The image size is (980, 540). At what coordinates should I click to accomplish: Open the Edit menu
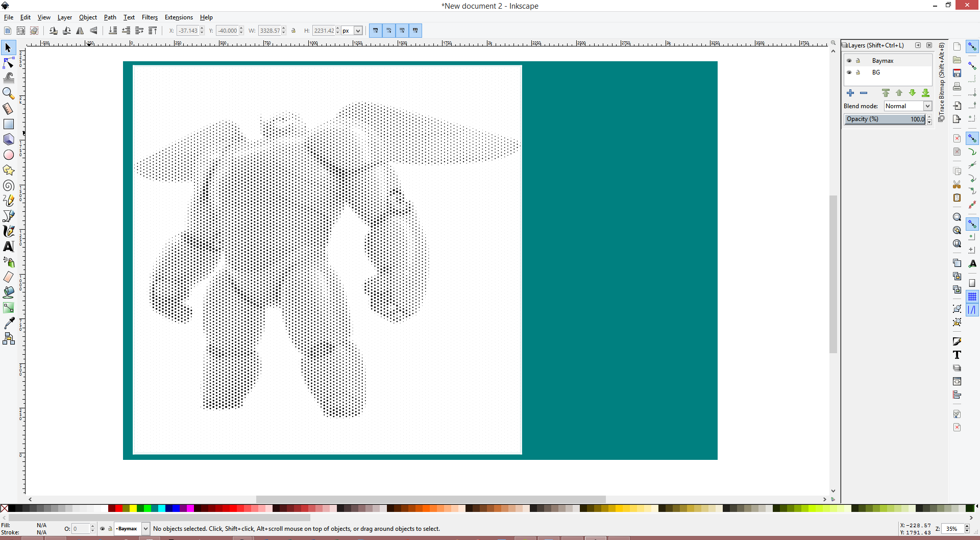point(26,17)
